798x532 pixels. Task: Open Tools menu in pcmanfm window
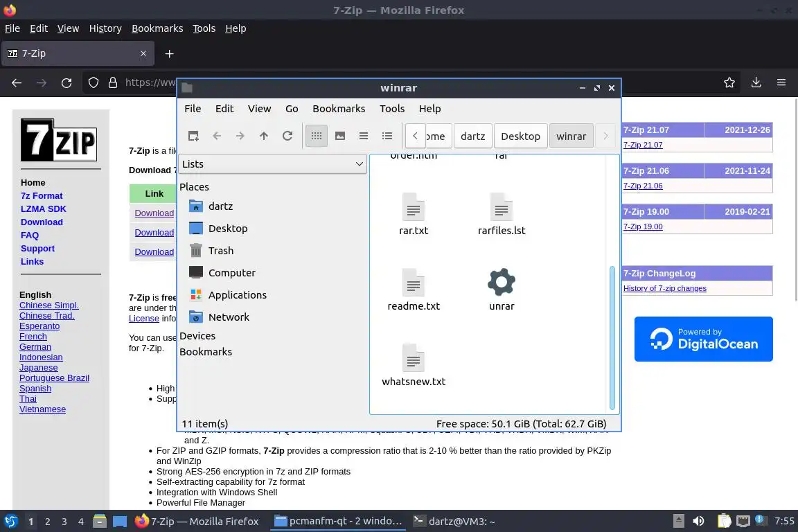click(x=392, y=109)
